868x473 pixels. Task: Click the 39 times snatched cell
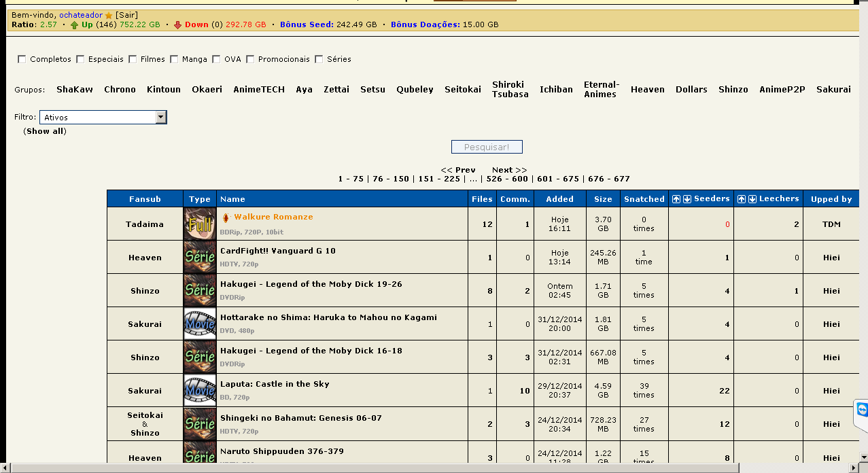(x=644, y=390)
